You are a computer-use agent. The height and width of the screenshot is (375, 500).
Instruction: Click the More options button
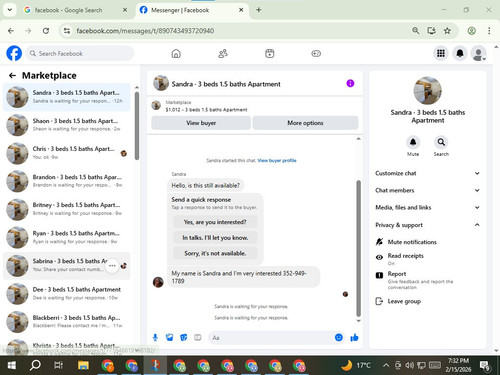point(305,123)
